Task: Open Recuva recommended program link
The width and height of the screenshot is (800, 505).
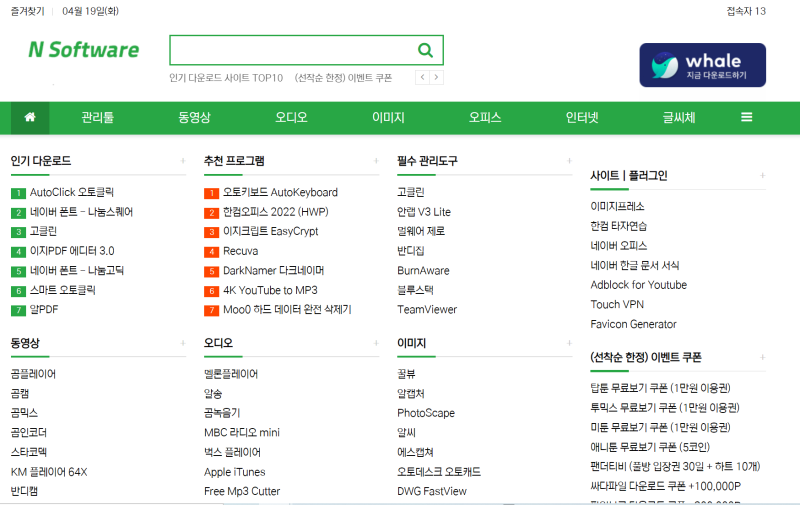Action: pos(241,251)
